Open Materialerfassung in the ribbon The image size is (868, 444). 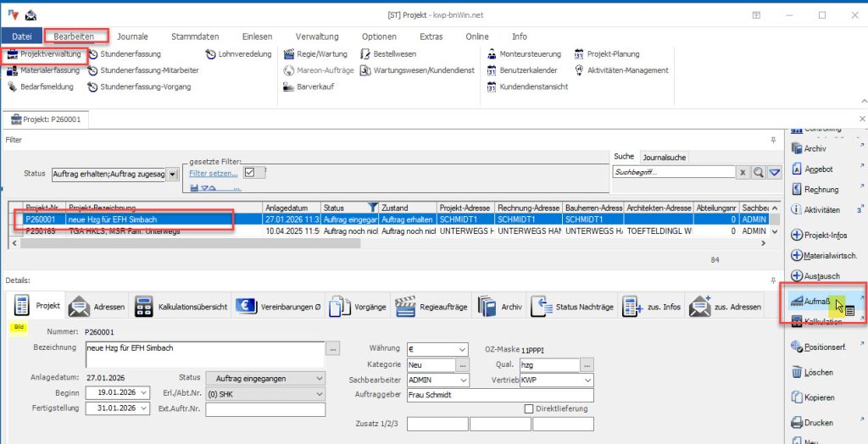49,70
